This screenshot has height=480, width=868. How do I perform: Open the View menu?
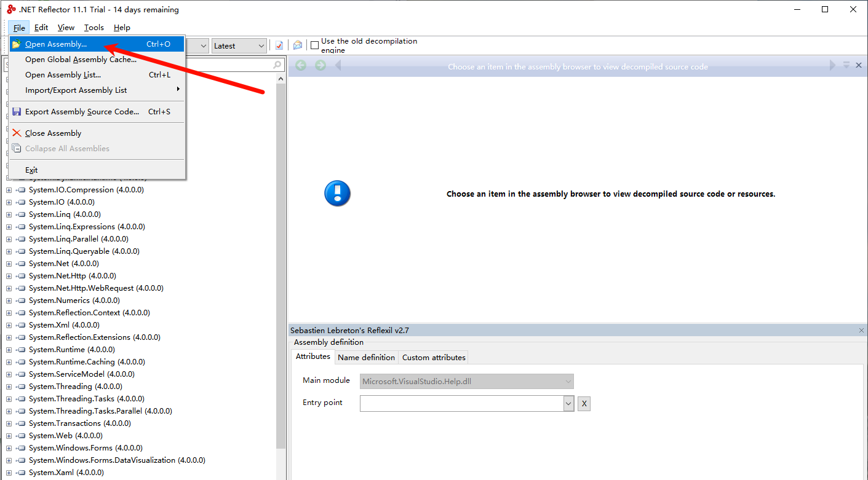point(66,28)
